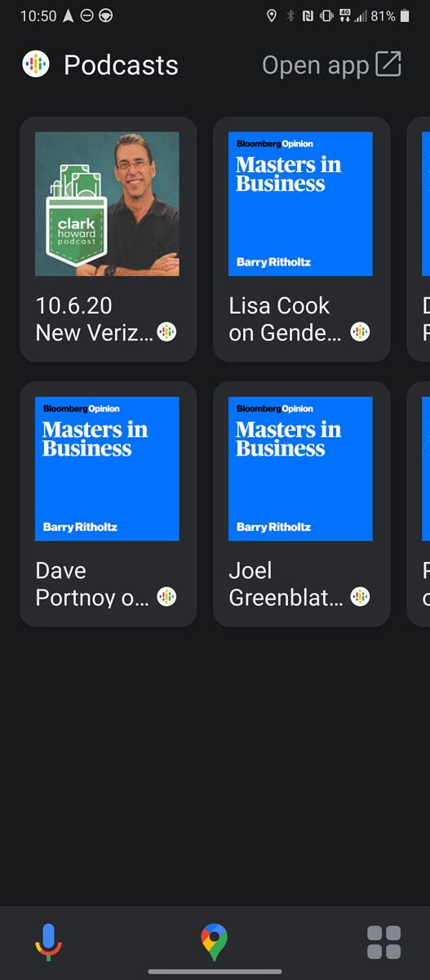
Task: Open Dave Portnoy episode cover artwork
Action: pos(107,469)
